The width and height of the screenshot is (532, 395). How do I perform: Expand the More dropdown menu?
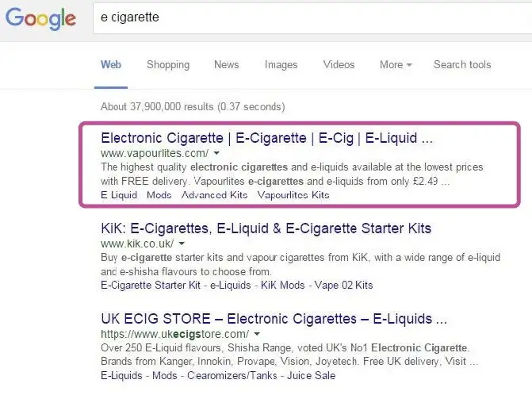click(x=396, y=64)
